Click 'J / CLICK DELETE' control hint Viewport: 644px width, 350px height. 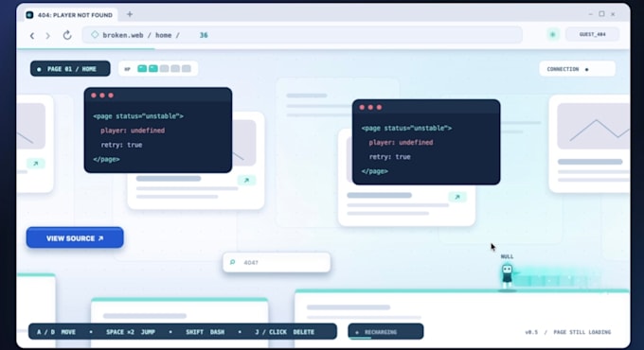[x=285, y=332]
